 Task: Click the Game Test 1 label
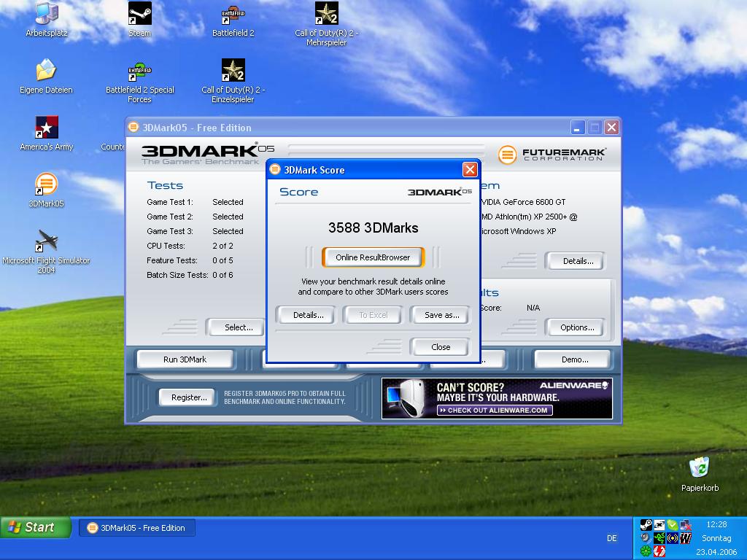169,202
